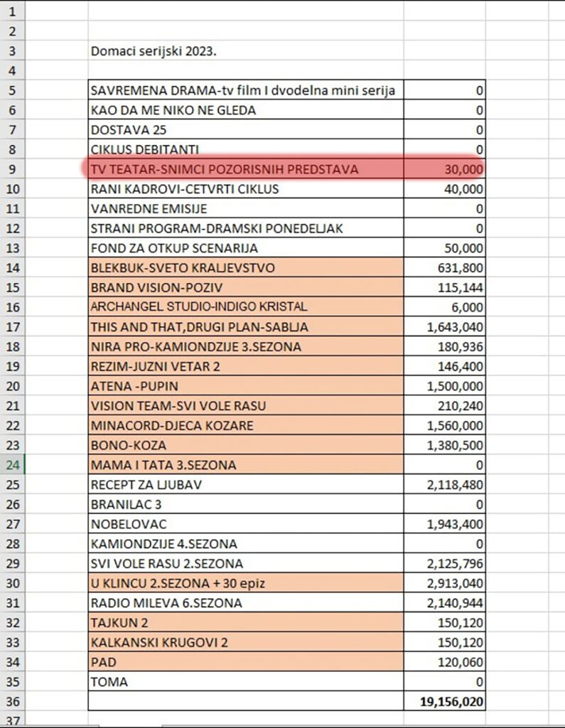The width and height of the screenshot is (565, 728).
Task: Select cell 'KAMIONDZIJE 4.SEZONA'
Action: click(x=246, y=544)
